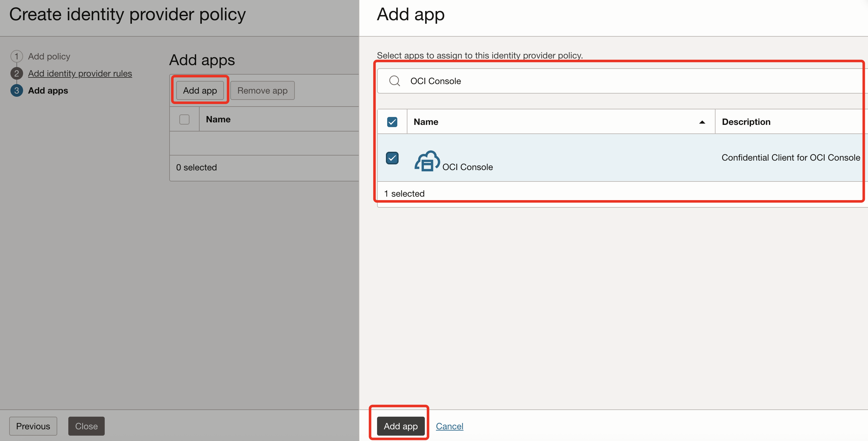The image size is (868, 441).
Task: Toggle the select-all checkbox in Add app panel
Action: coord(392,122)
